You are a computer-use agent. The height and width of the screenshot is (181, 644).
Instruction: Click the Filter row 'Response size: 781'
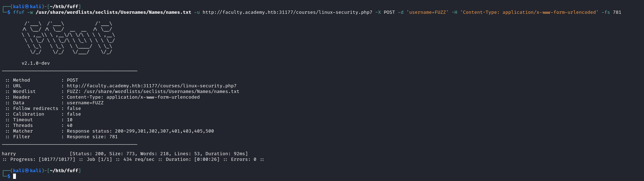pos(92,137)
